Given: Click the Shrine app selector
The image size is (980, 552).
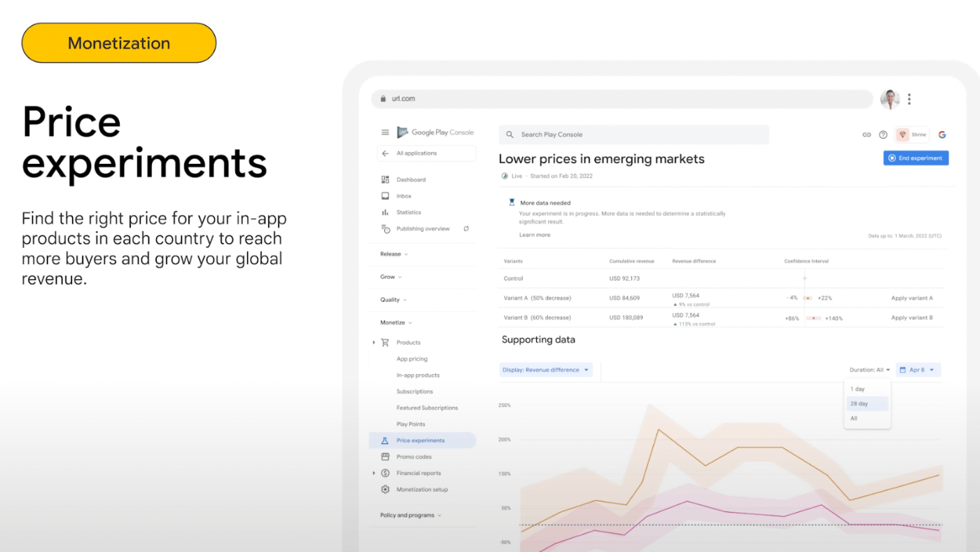Looking at the screenshot, I should (912, 134).
